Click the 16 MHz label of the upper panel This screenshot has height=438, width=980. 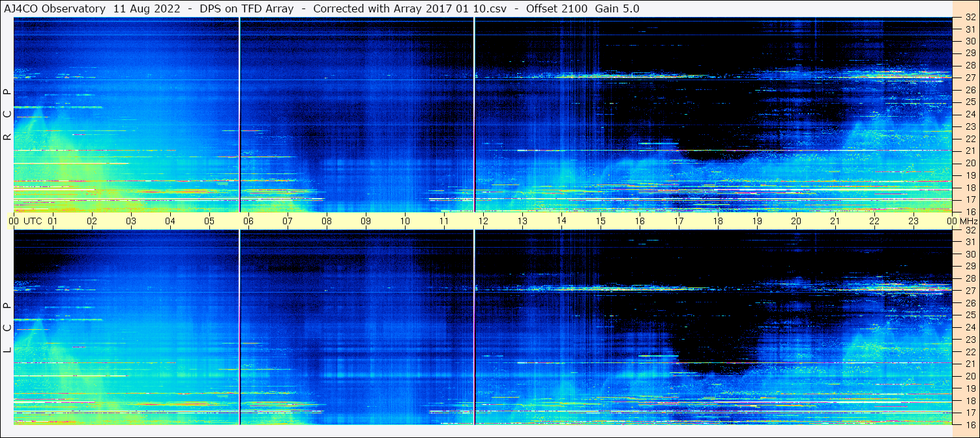click(970, 211)
